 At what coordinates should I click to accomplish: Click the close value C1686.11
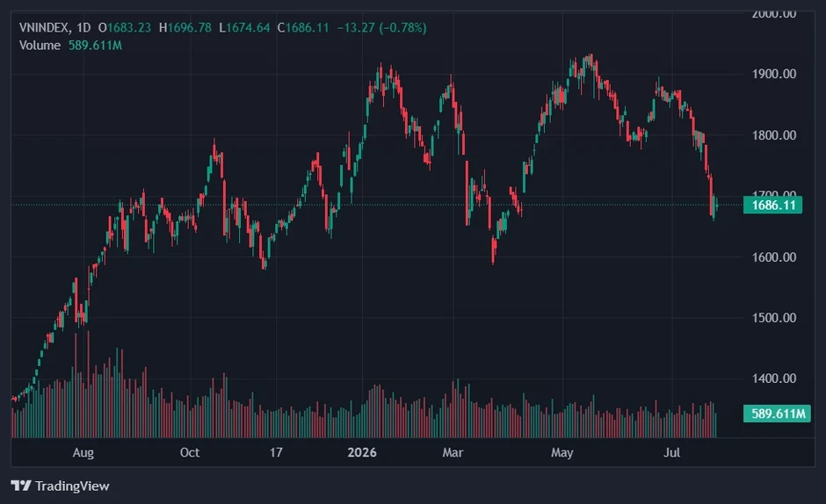click(x=303, y=27)
